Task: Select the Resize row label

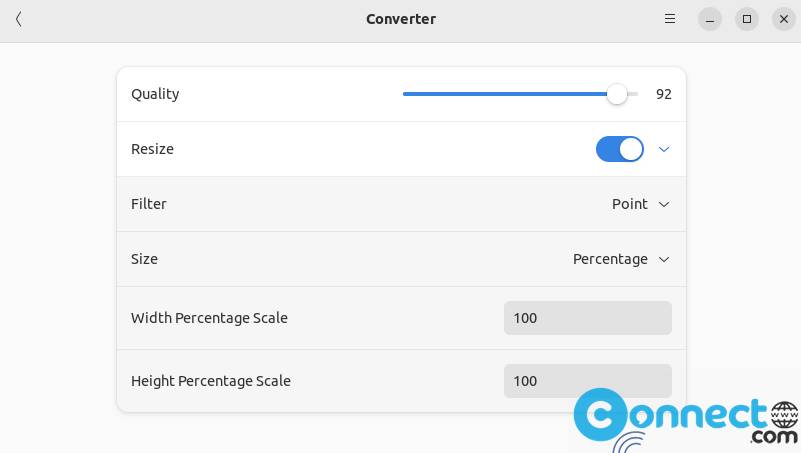Action: tap(152, 149)
